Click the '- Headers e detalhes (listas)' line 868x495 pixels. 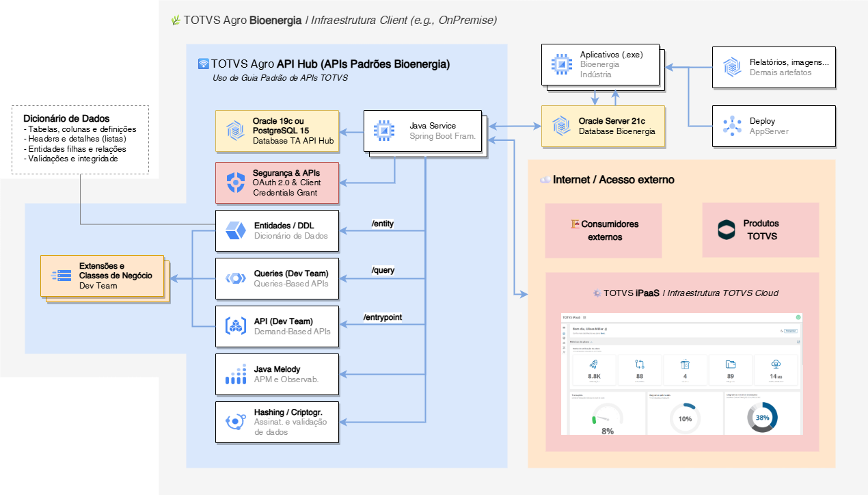76,139
